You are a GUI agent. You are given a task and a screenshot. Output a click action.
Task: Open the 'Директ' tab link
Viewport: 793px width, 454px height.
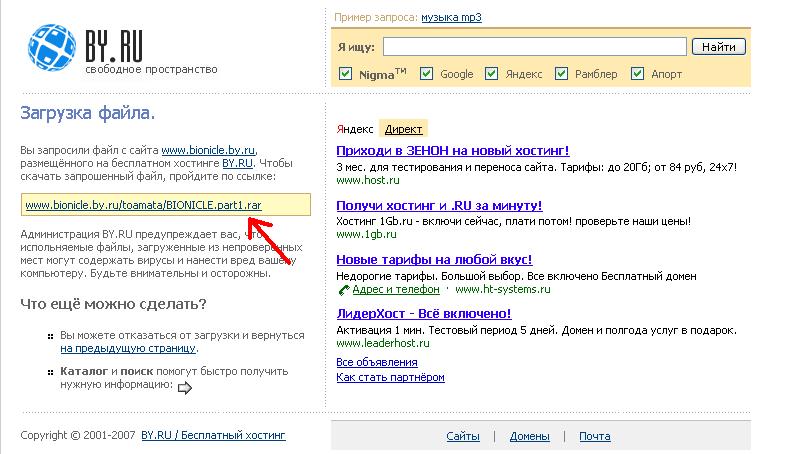coord(403,129)
